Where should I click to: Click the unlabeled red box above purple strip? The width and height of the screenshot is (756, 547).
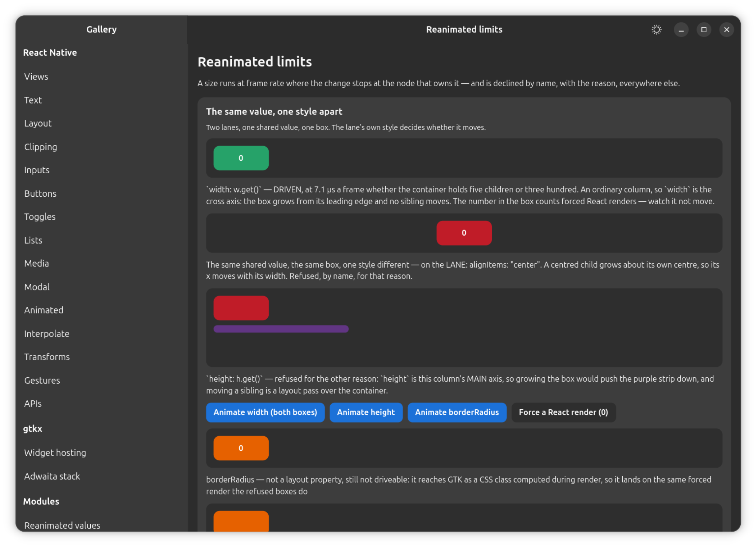pyautogui.click(x=241, y=308)
